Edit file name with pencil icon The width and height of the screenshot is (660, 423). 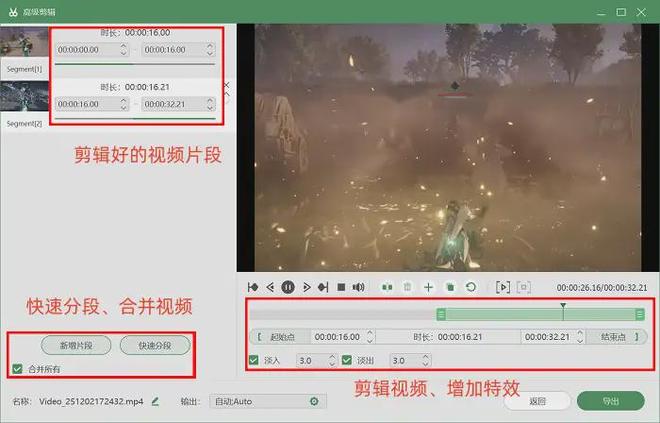155,401
